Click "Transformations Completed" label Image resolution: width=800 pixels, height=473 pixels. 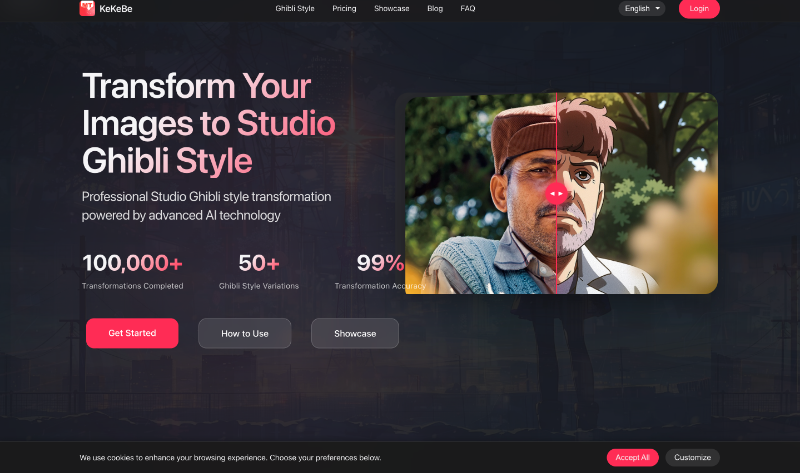coord(133,286)
